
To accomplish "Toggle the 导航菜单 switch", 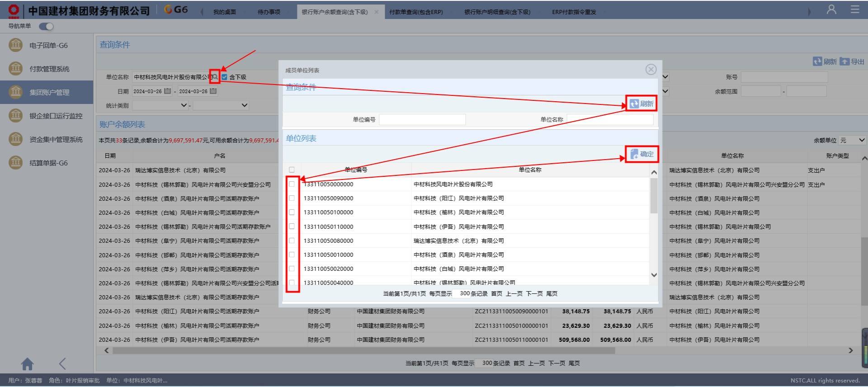I will point(46,26).
